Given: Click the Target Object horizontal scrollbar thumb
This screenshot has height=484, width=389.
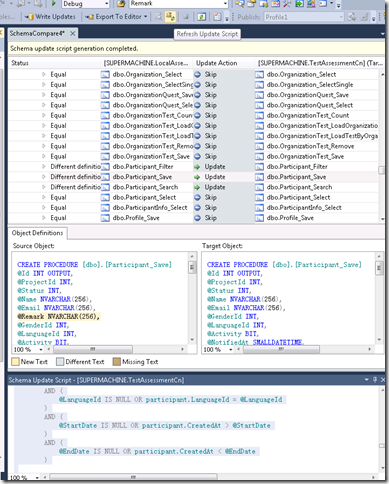Looking at the screenshot, I should click(x=281, y=349).
